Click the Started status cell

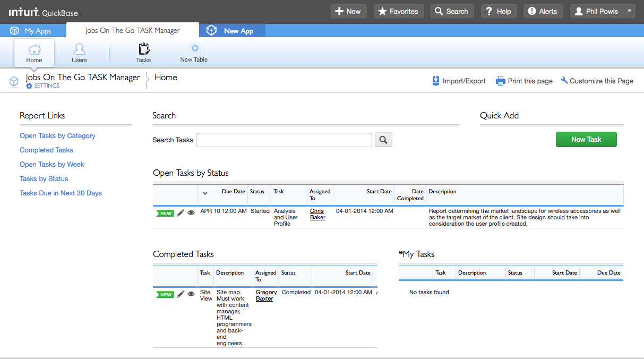point(260,211)
